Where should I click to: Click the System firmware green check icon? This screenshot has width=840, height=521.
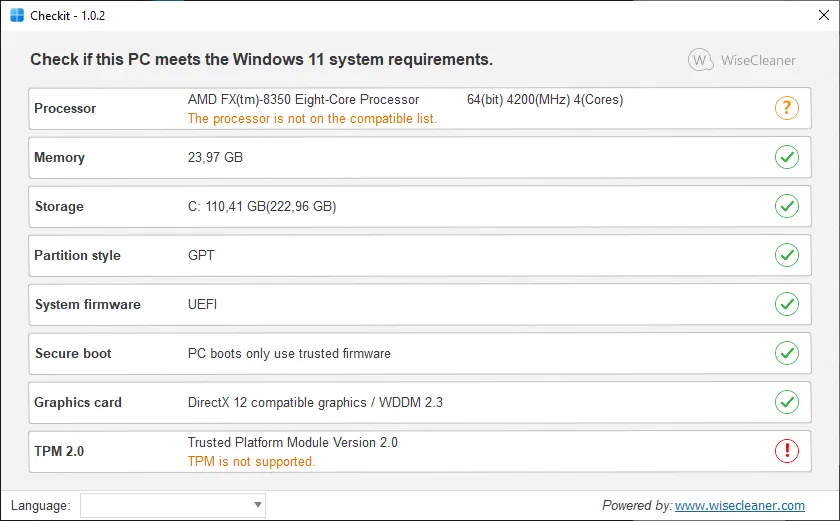click(787, 304)
